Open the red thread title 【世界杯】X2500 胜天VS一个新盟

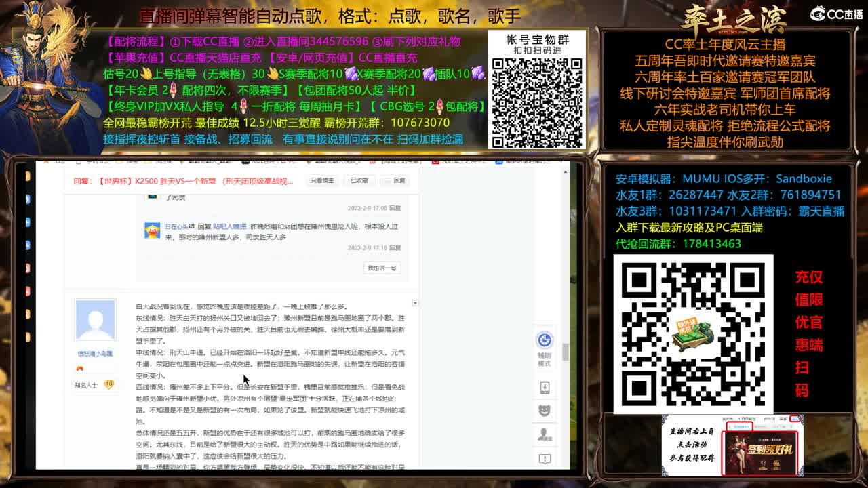(183, 181)
